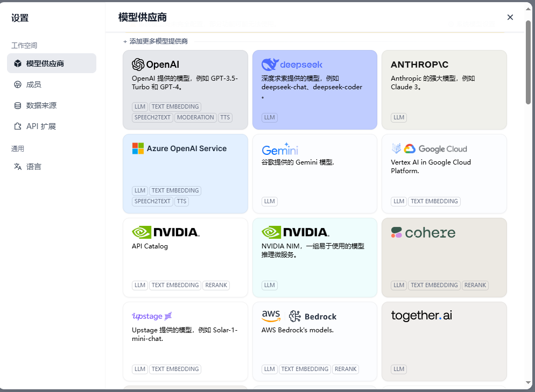Click AWS Bedrock's models description
The height and width of the screenshot is (392, 535).
click(298, 330)
